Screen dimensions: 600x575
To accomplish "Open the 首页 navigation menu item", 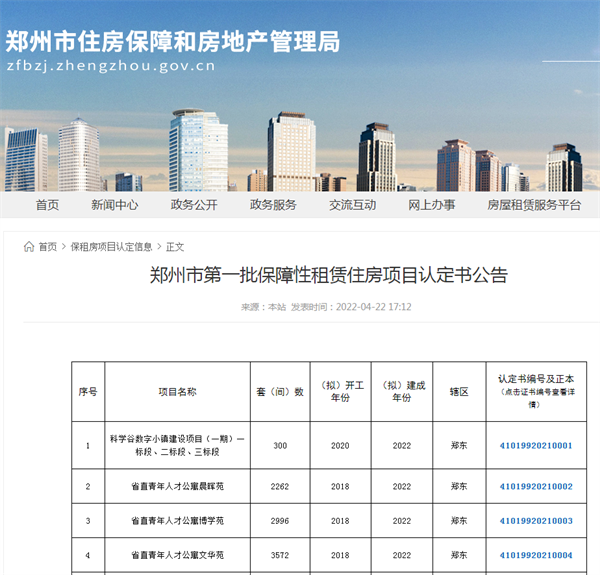I will coord(47,205).
